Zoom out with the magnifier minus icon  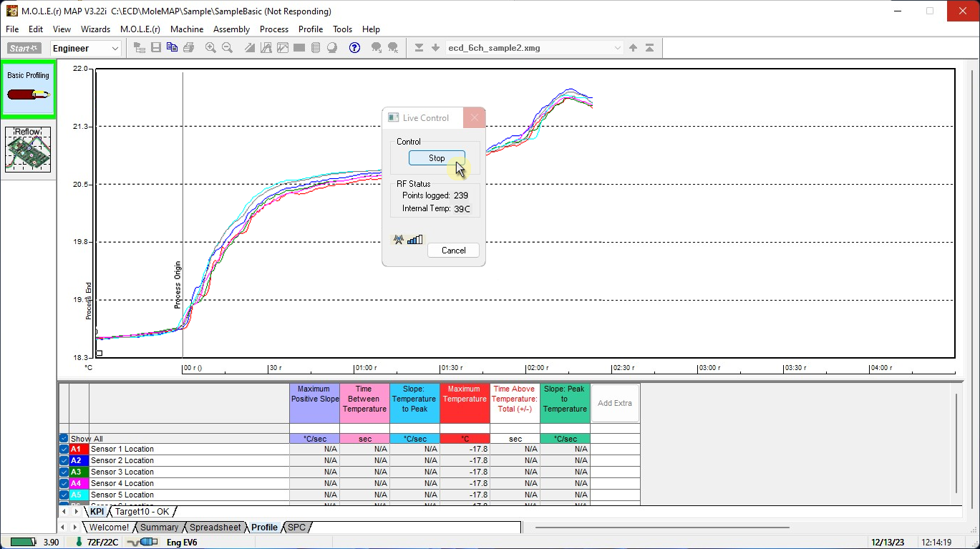coord(227,48)
